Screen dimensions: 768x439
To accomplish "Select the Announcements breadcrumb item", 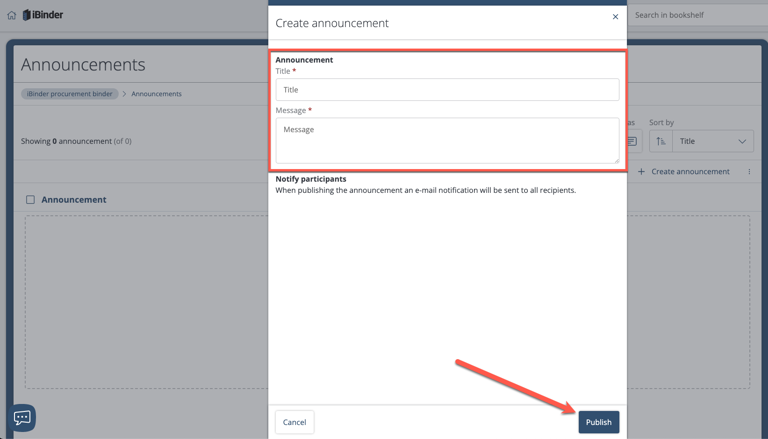I will coord(156,94).
